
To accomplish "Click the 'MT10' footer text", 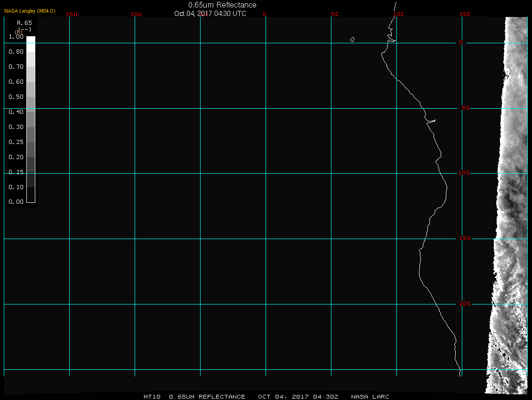I will pos(152,397).
